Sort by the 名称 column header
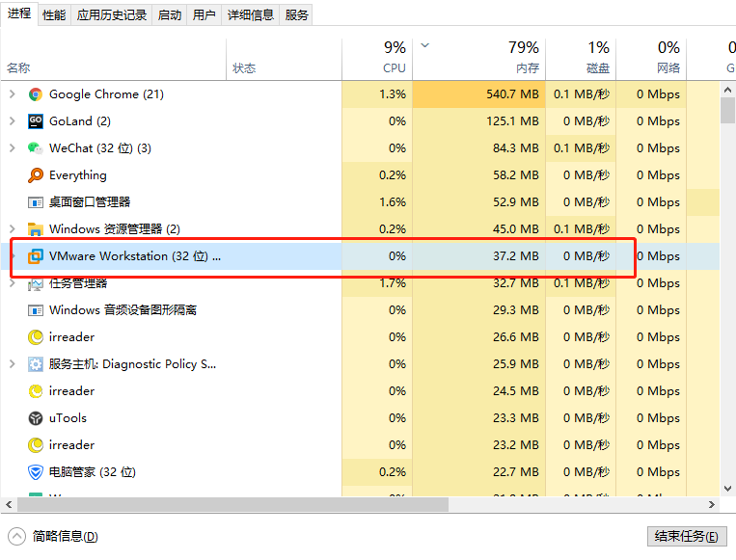Image resolution: width=736 pixels, height=560 pixels. tap(113, 60)
